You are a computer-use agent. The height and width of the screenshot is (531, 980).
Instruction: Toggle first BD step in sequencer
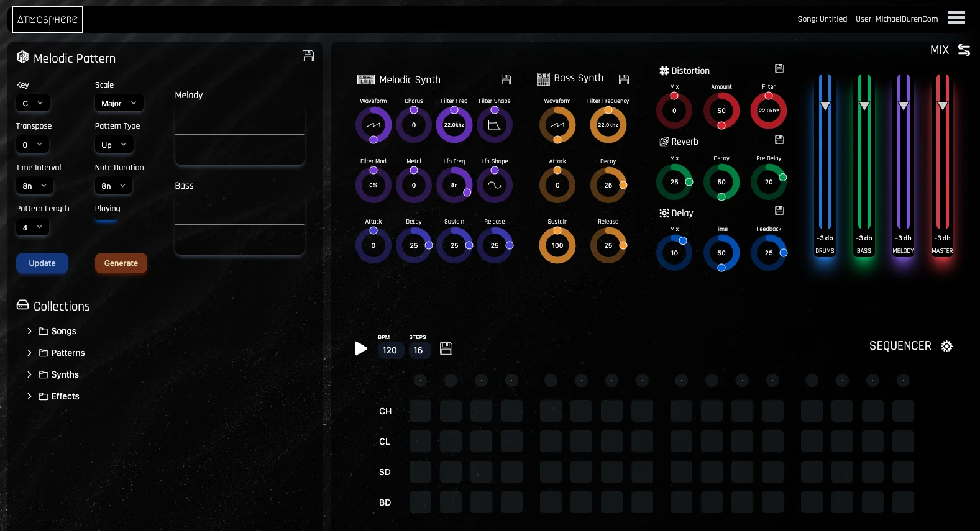coord(420,502)
